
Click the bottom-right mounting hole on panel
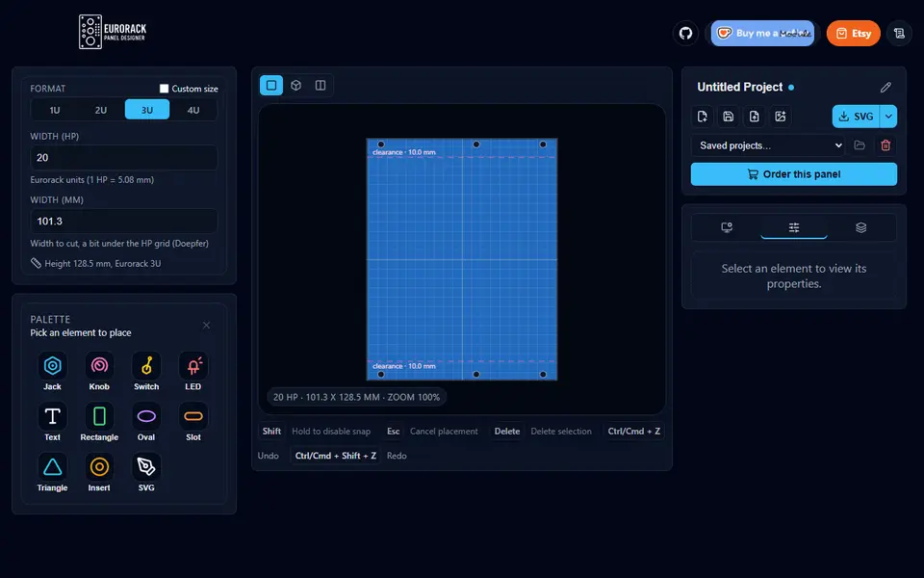[x=543, y=374]
